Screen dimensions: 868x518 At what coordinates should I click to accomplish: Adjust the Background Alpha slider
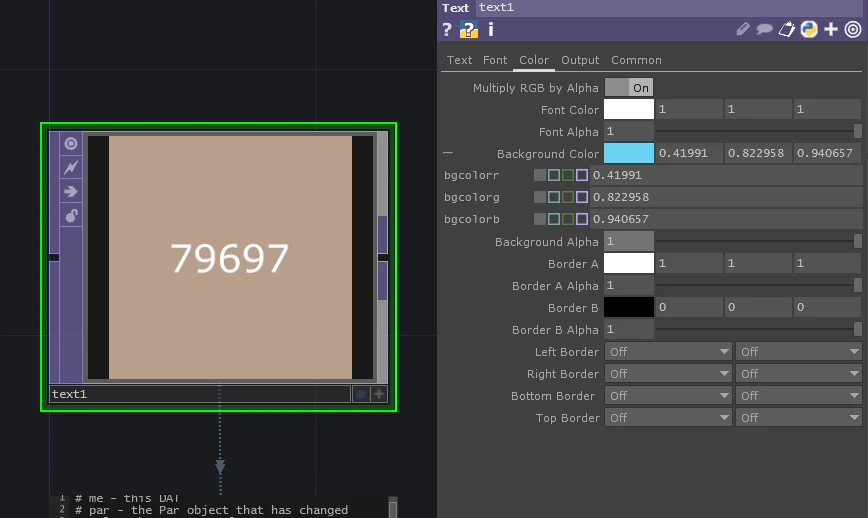click(x=758, y=241)
